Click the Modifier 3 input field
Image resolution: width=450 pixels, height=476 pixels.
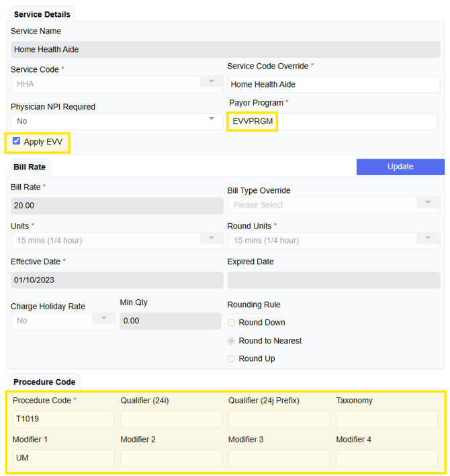pos(279,458)
